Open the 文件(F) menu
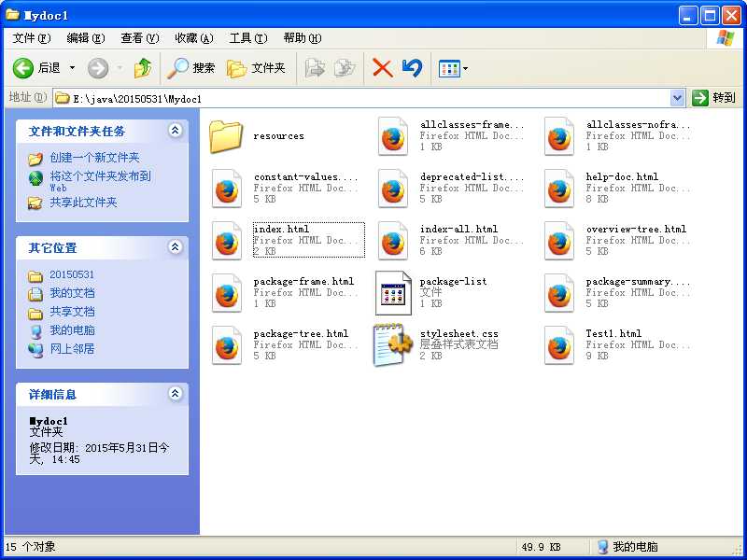Viewport: 747px width, 560px height. click(32, 37)
